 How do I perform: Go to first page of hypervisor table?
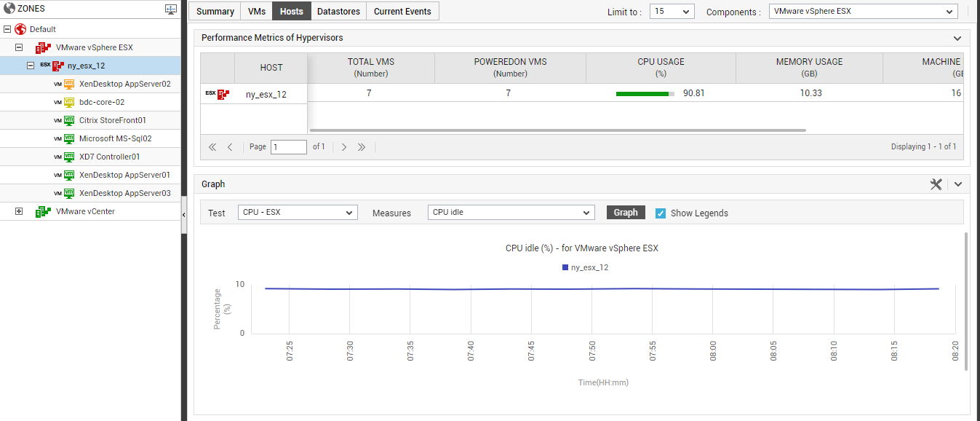(x=212, y=147)
